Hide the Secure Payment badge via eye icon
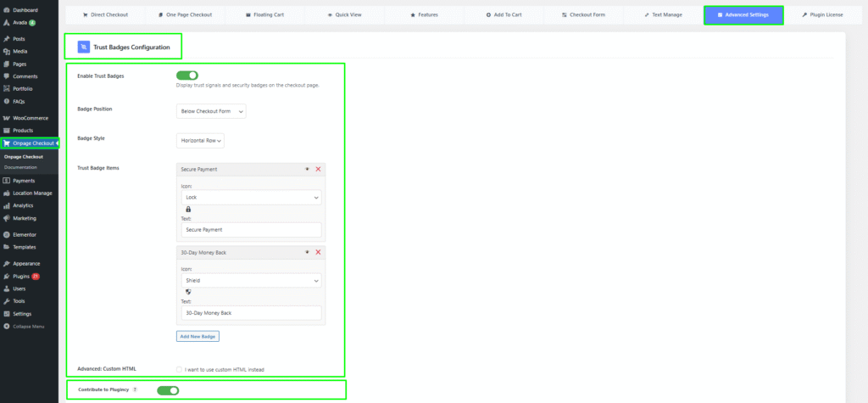Viewport: 868px width, 403px height. [x=307, y=170]
